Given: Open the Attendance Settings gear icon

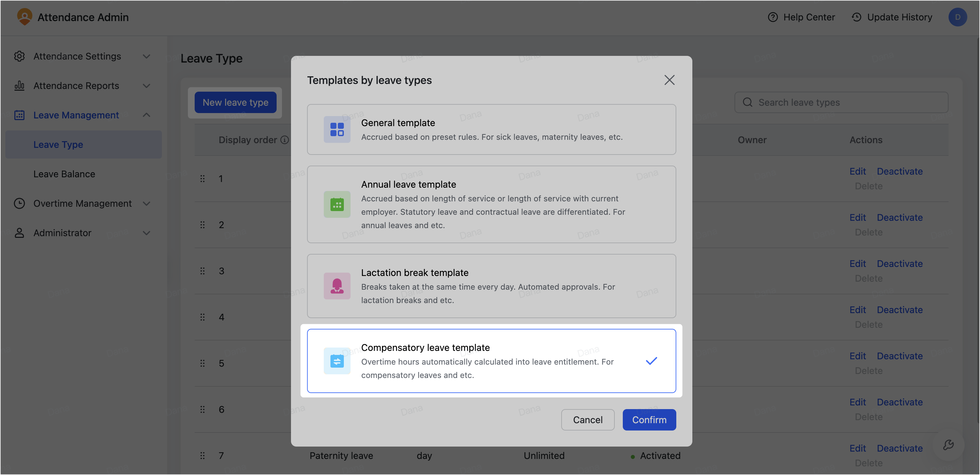Looking at the screenshot, I should point(19,56).
